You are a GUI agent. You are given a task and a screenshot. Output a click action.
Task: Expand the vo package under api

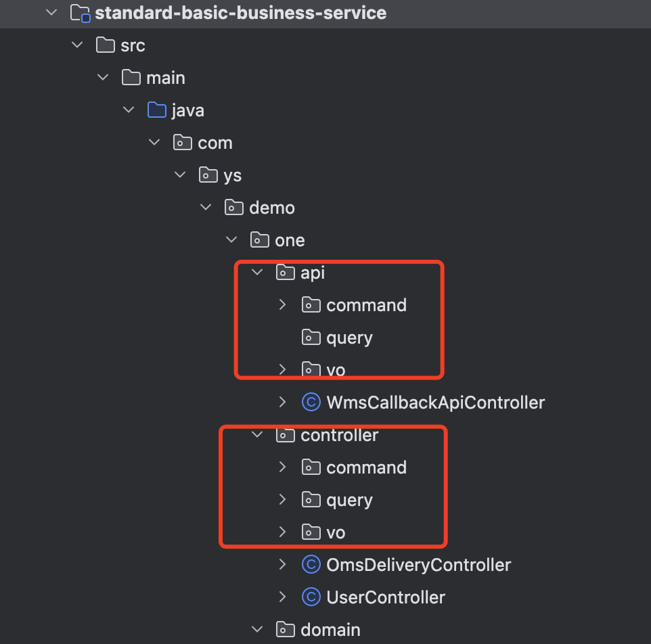(x=283, y=369)
